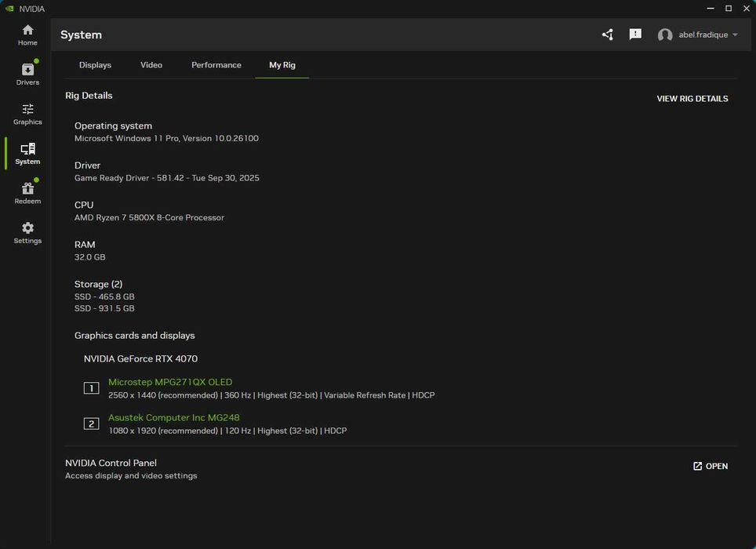This screenshot has height=549, width=756.
Task: Click the Microstep MPG271QX OLED link
Action: click(170, 382)
